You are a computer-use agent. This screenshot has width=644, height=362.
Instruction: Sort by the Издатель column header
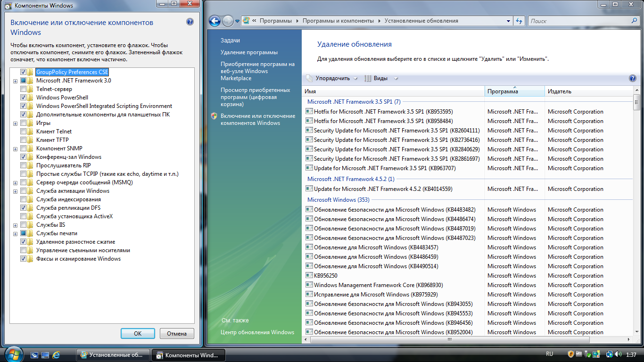tap(589, 91)
